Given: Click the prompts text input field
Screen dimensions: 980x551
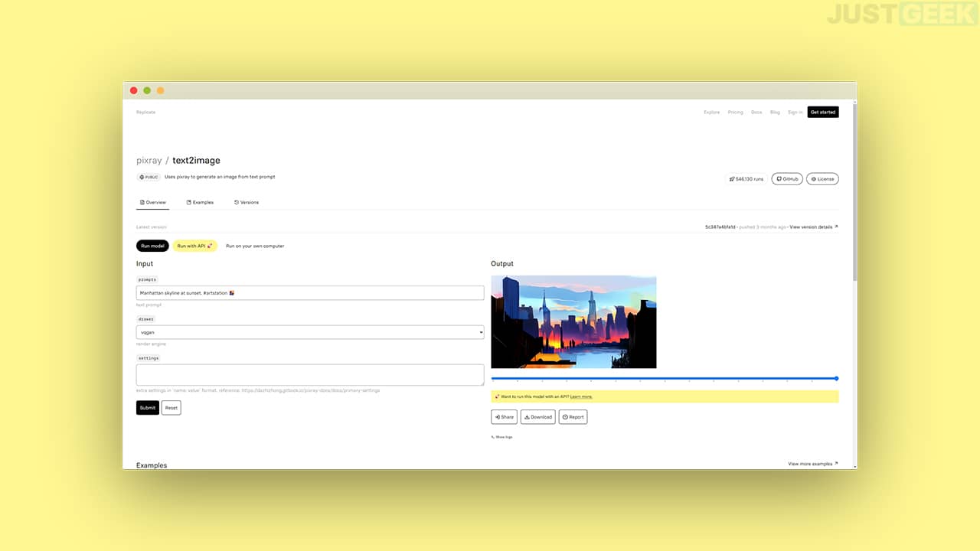Looking at the screenshot, I should point(310,293).
